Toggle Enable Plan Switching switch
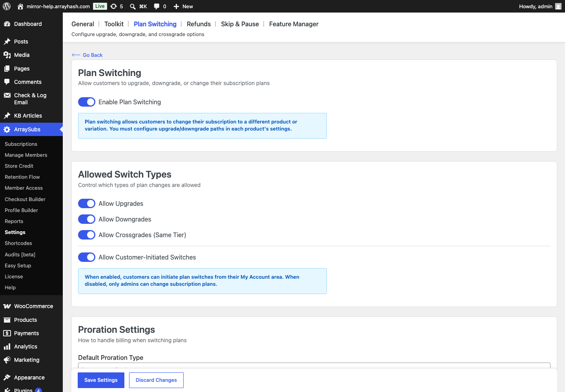 click(x=87, y=102)
